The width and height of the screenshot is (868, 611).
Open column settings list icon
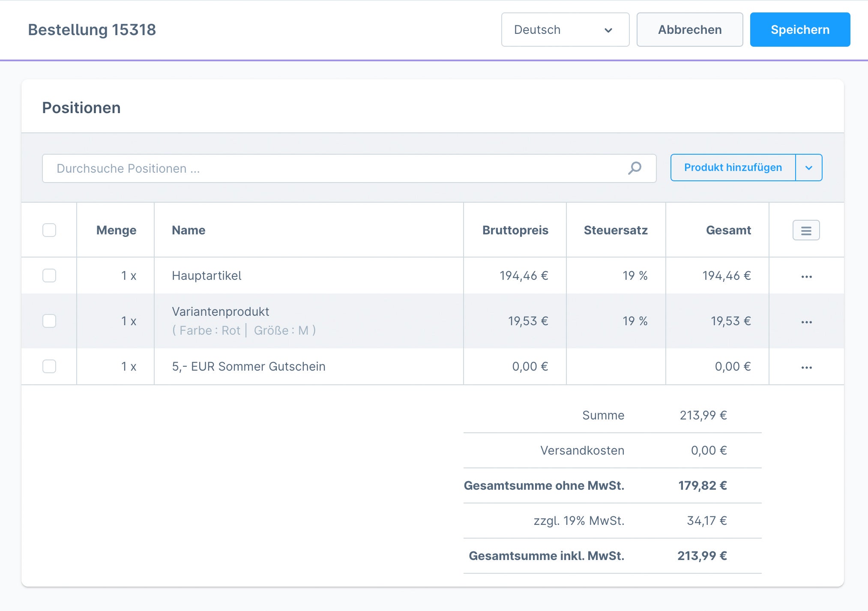(806, 231)
